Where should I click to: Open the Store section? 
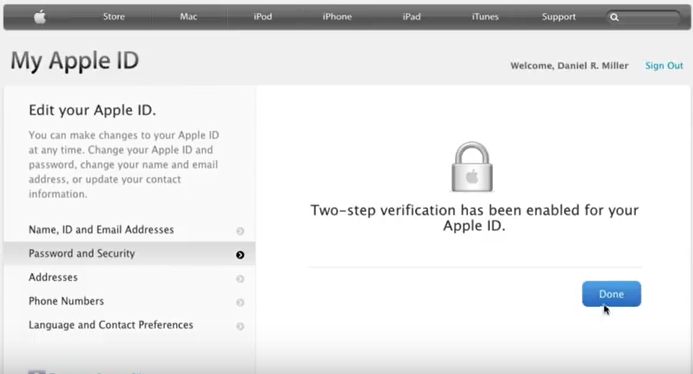[114, 17]
